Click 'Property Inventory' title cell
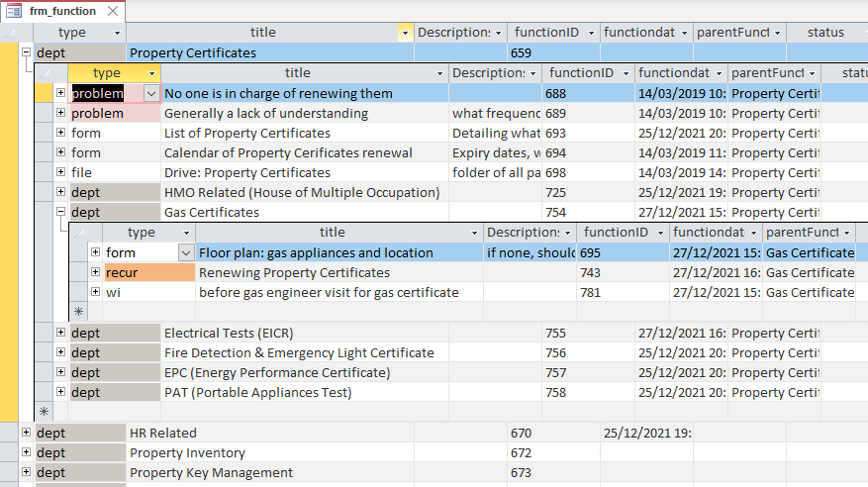This screenshot has width=868, height=487. coord(269,453)
